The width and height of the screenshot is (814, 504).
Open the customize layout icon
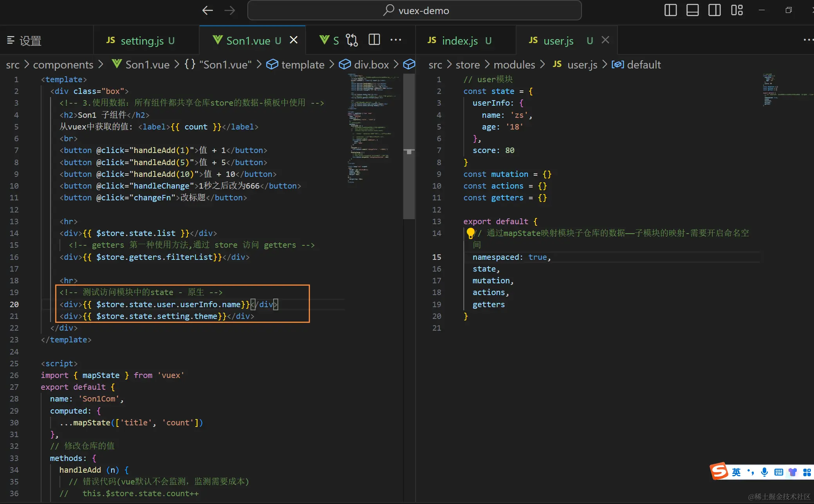[737, 10]
